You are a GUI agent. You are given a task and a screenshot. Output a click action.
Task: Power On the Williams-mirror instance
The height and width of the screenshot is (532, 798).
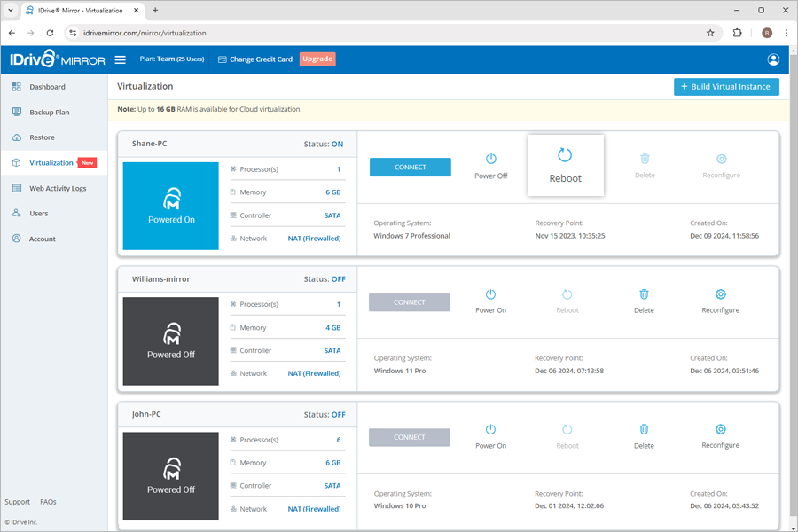[x=490, y=301]
